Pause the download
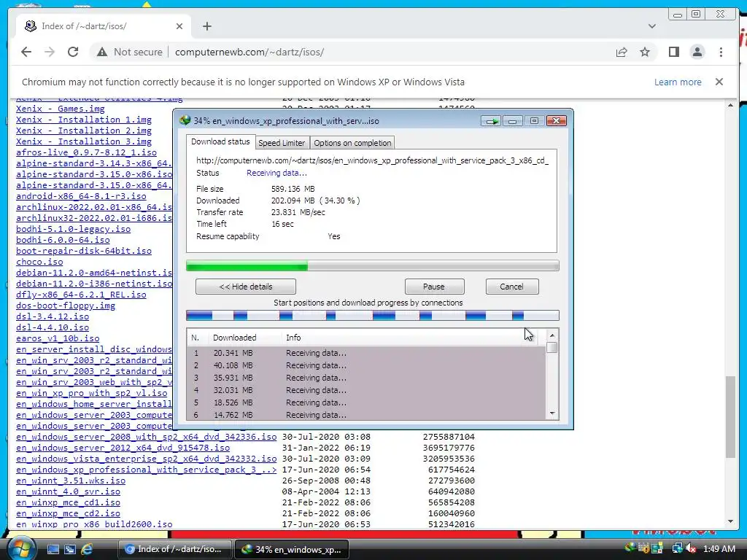This screenshot has width=747, height=560. 434,287
